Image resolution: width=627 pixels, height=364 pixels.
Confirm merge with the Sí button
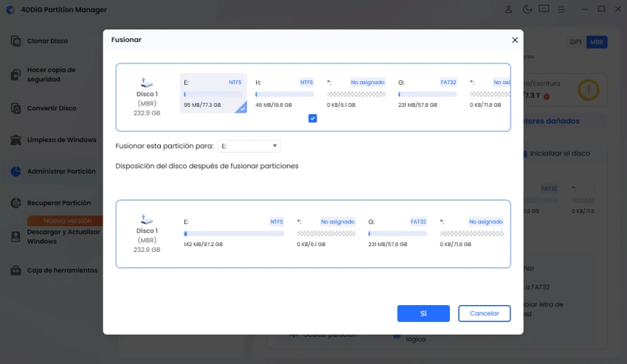(x=423, y=314)
